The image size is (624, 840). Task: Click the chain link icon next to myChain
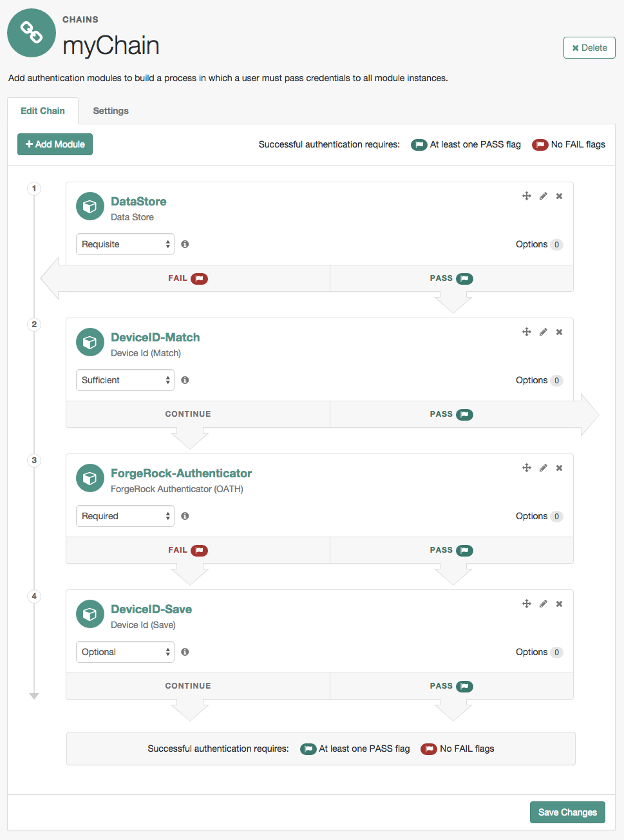[x=31, y=33]
